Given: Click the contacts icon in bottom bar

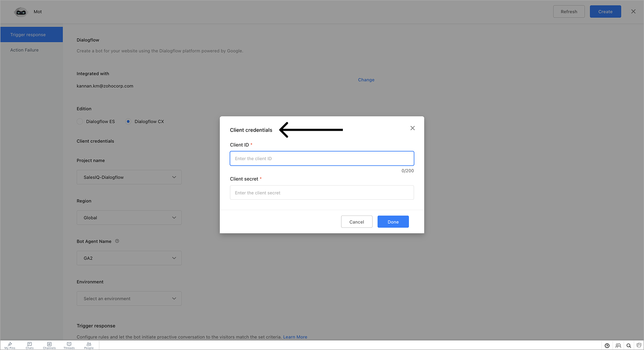Looking at the screenshot, I should point(618,346).
